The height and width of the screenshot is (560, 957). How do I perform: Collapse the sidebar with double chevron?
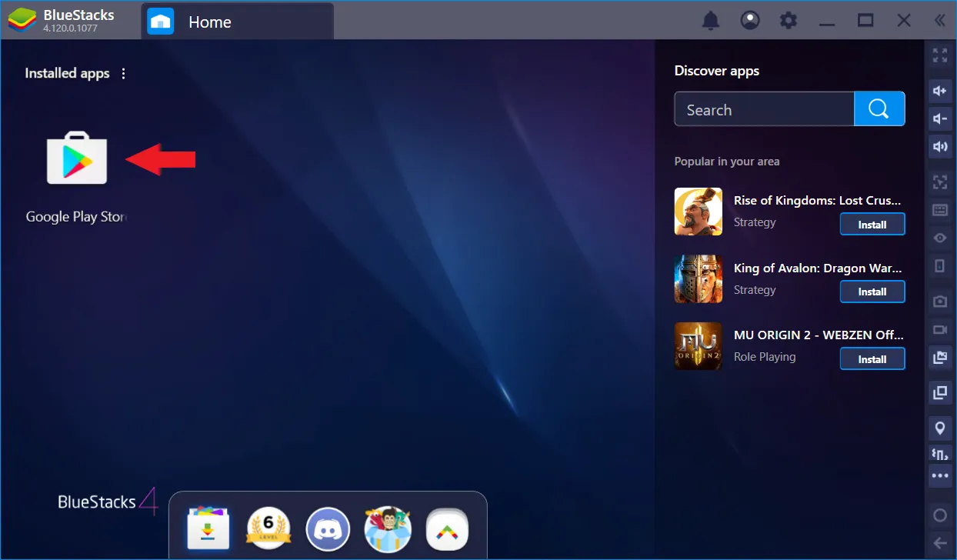[939, 21]
